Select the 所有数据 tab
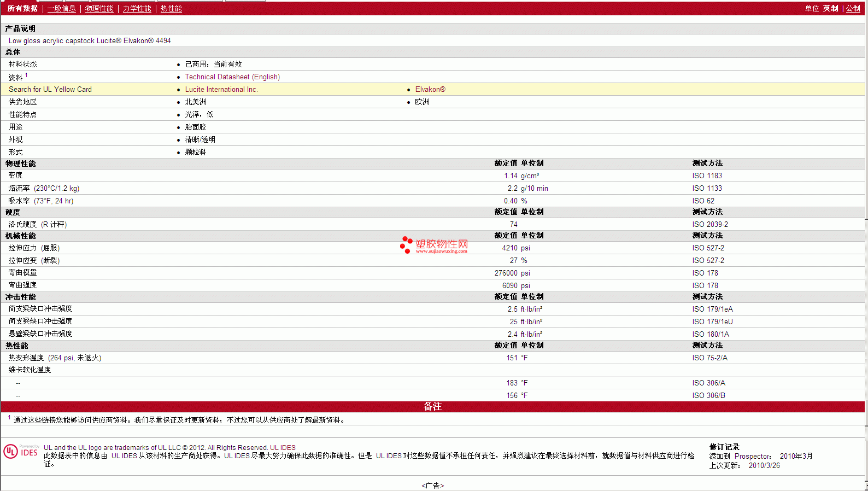This screenshot has width=868, height=491. click(22, 8)
